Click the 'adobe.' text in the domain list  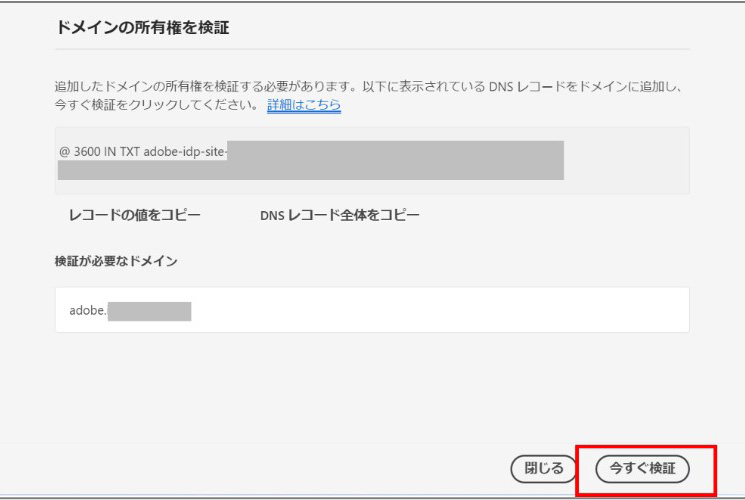(x=86, y=310)
